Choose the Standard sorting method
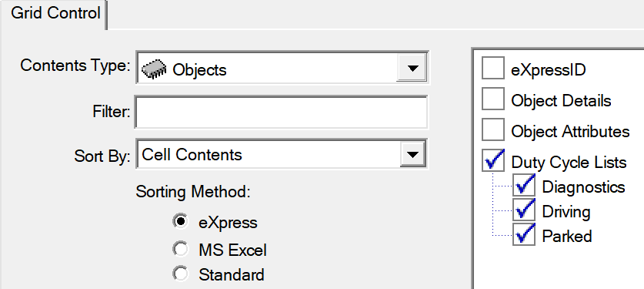This screenshot has height=289, width=644. 180,274
